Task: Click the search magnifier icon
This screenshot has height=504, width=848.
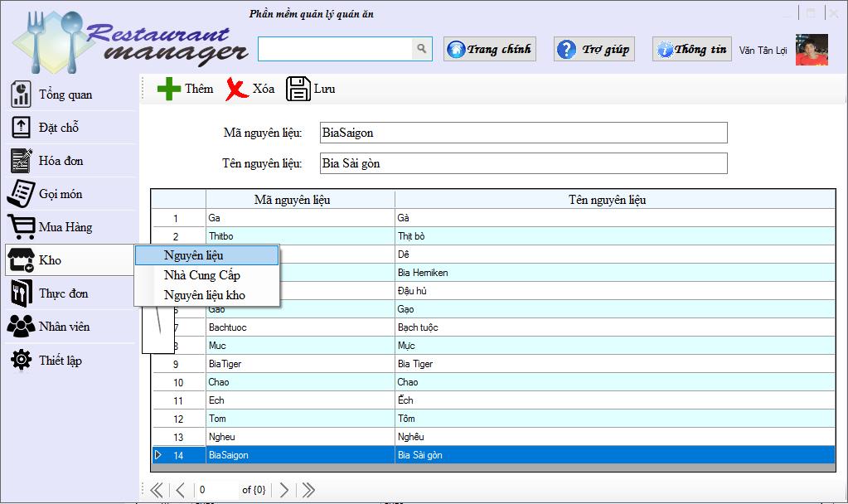Action: [x=421, y=49]
